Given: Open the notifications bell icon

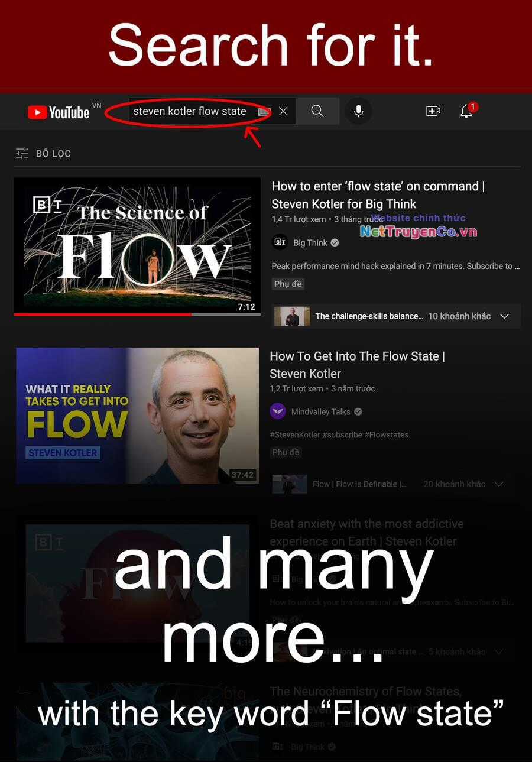Looking at the screenshot, I should click(x=466, y=111).
